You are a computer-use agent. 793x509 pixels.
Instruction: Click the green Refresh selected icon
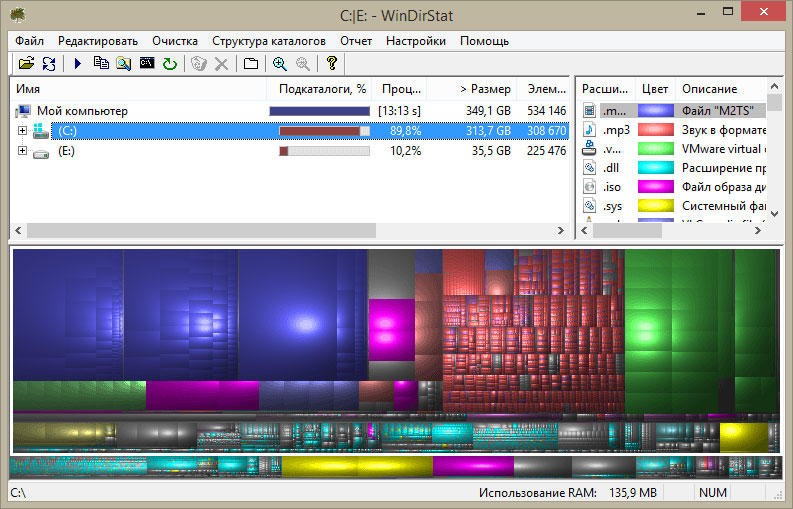(170, 64)
